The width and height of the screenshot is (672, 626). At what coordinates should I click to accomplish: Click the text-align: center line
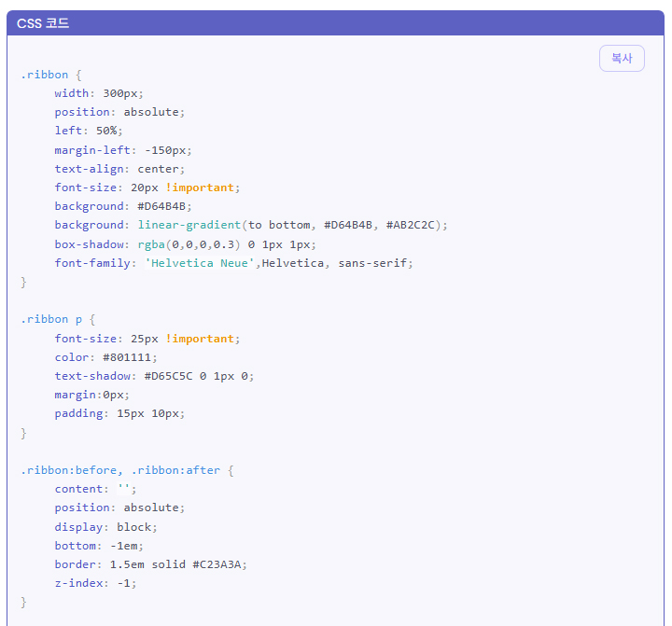tap(119, 169)
